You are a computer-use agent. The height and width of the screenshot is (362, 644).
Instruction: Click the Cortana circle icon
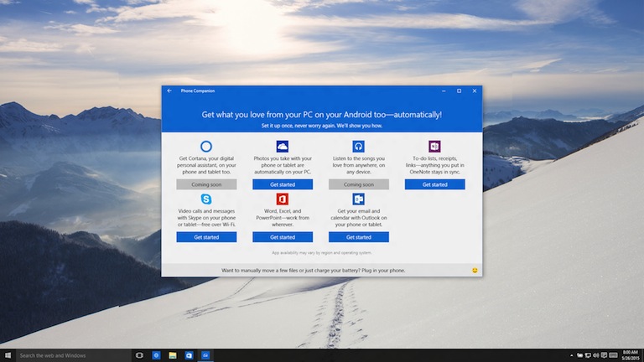coord(206,147)
